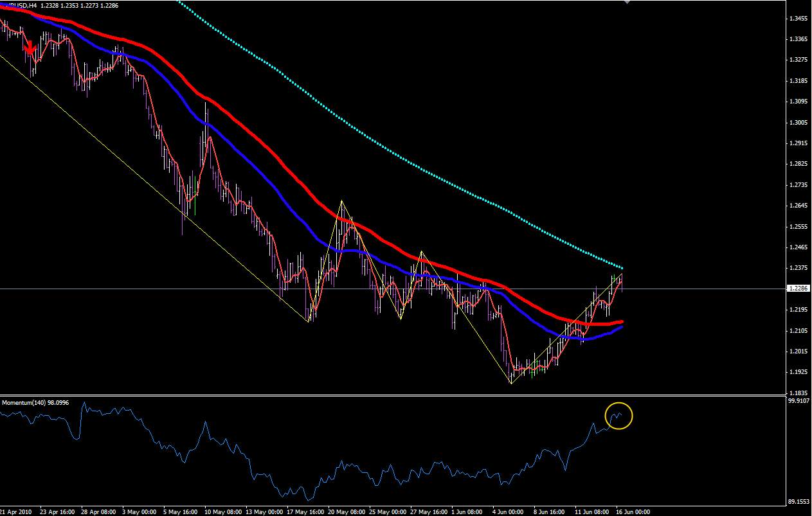Click price axis value 1.3005

tap(798, 122)
